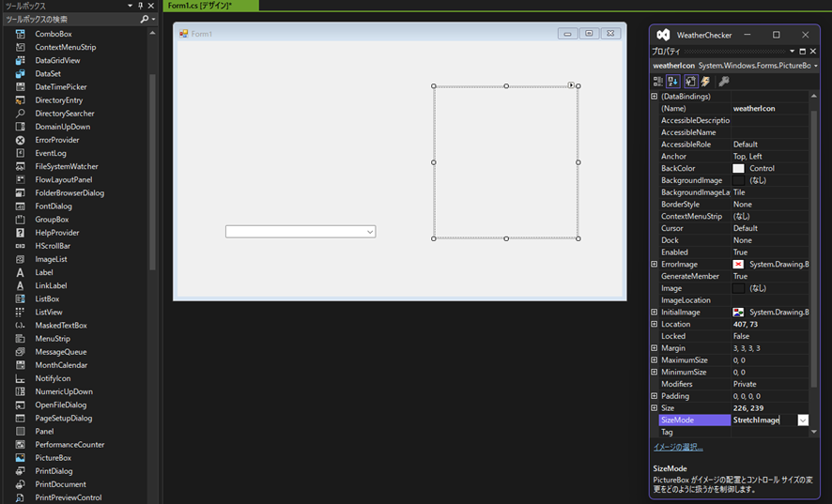Expand the Location property

tap(655, 324)
